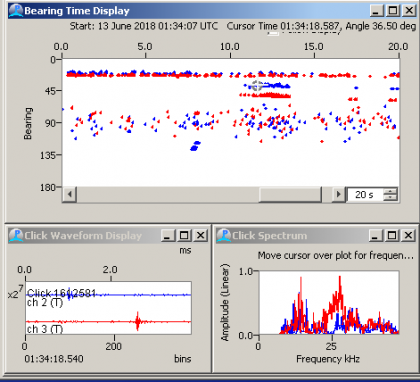This screenshot has height=382, width=420.
Task: Click the ch 3 (T) red waveform label
Action: coord(45,329)
